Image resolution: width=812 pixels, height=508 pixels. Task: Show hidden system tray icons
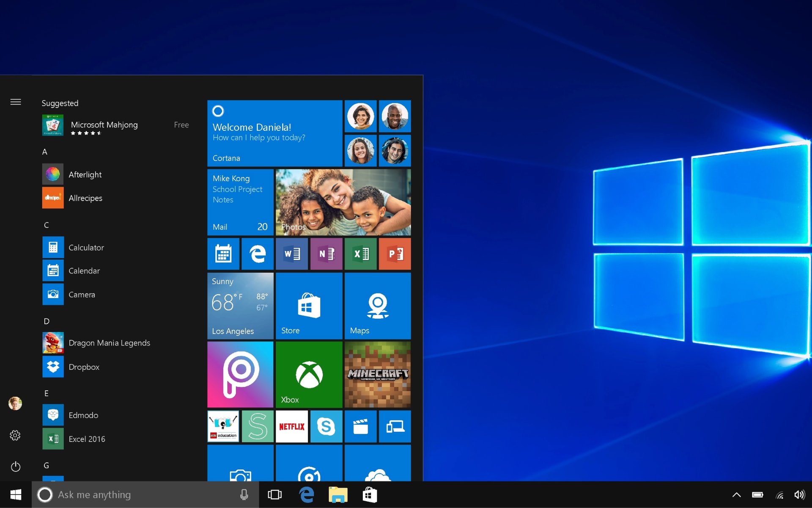pos(736,494)
